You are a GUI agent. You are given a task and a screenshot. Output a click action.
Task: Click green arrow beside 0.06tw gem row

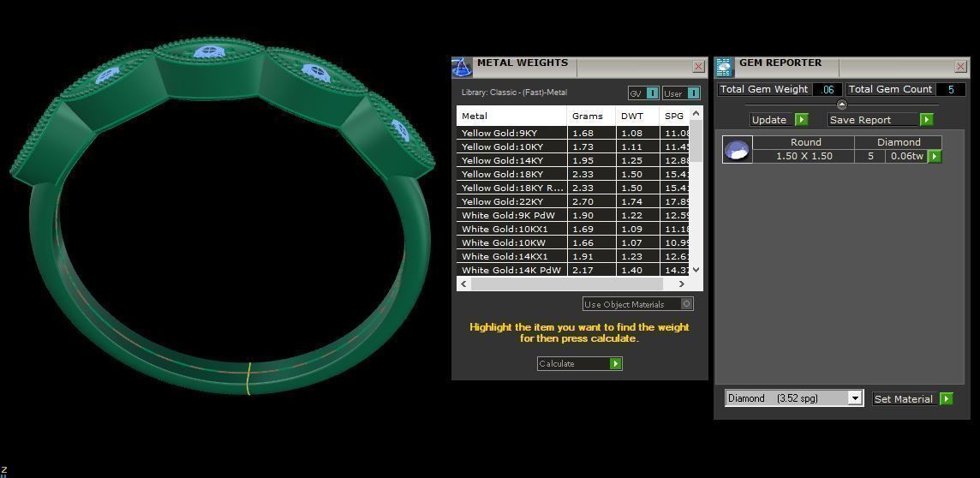click(935, 156)
